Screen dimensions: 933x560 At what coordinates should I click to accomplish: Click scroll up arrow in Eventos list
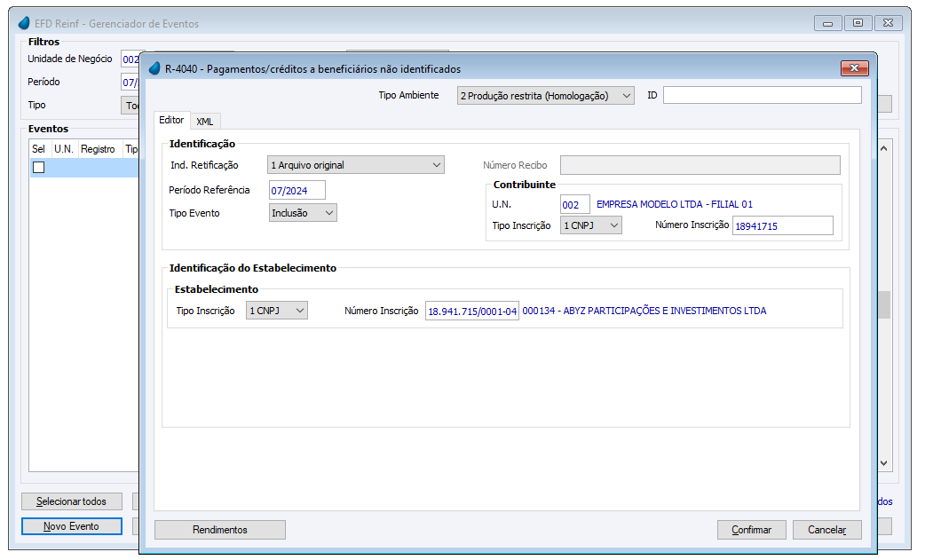[883, 148]
